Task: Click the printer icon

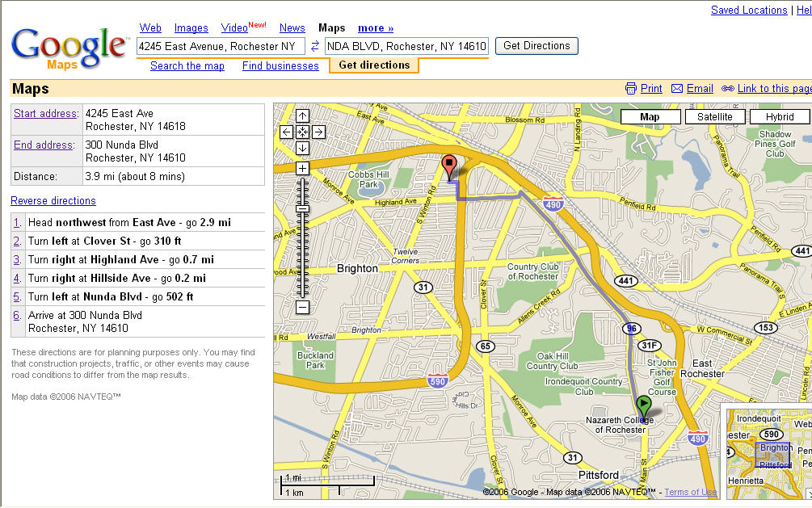Action: 631,89
